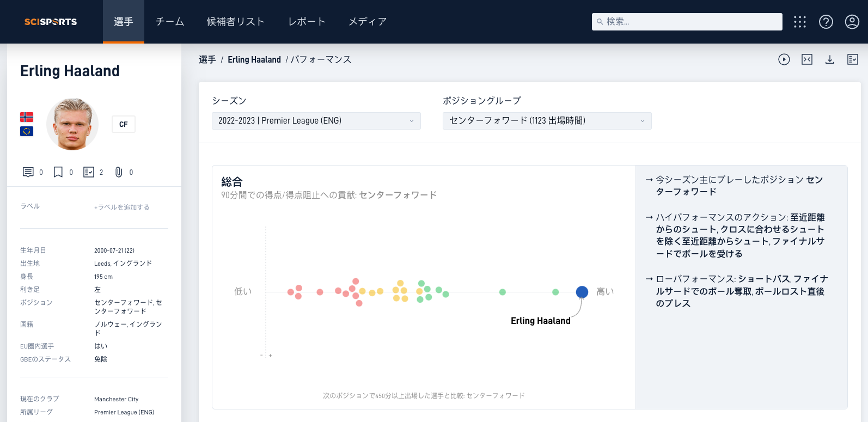
Task: Click the 総合 chart heading
Action: tap(232, 181)
